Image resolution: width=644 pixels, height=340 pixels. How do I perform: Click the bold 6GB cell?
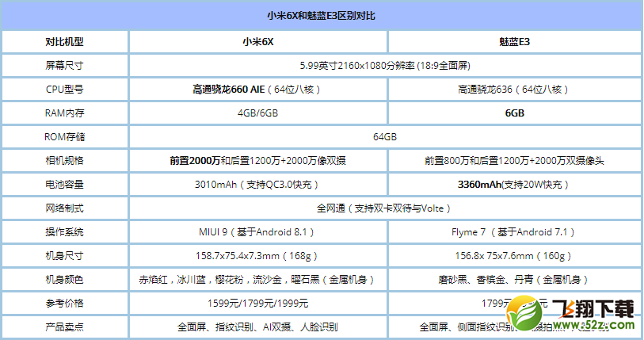[515, 113]
